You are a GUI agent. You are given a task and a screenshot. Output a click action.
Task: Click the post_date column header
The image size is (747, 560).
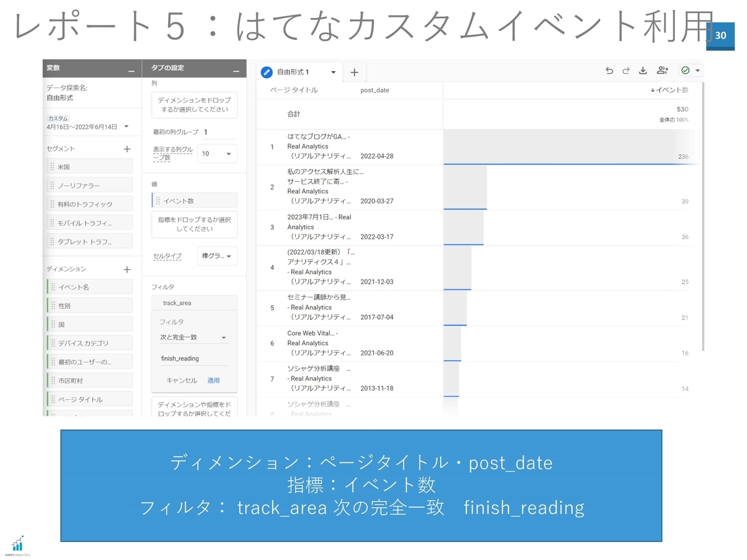375,90
